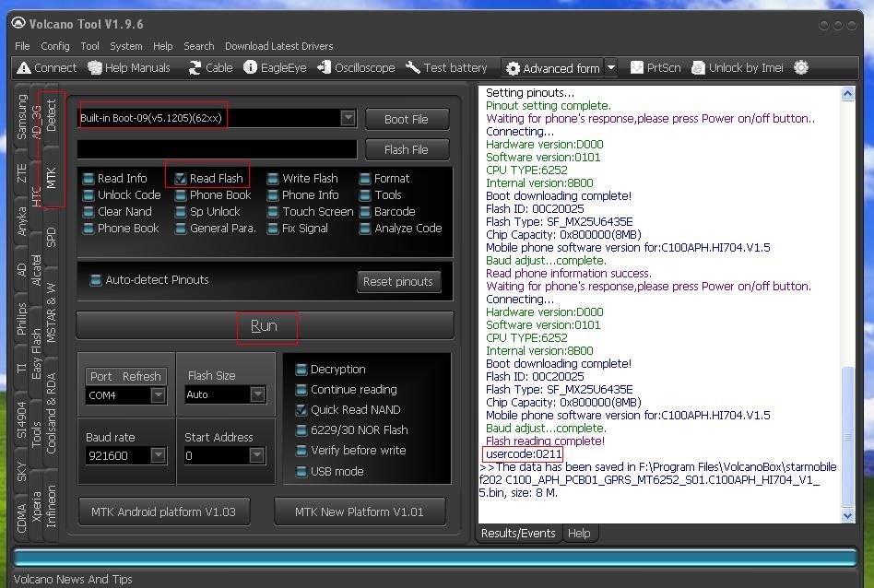
Task: Click the Reset pinouts button
Action: coord(398,281)
